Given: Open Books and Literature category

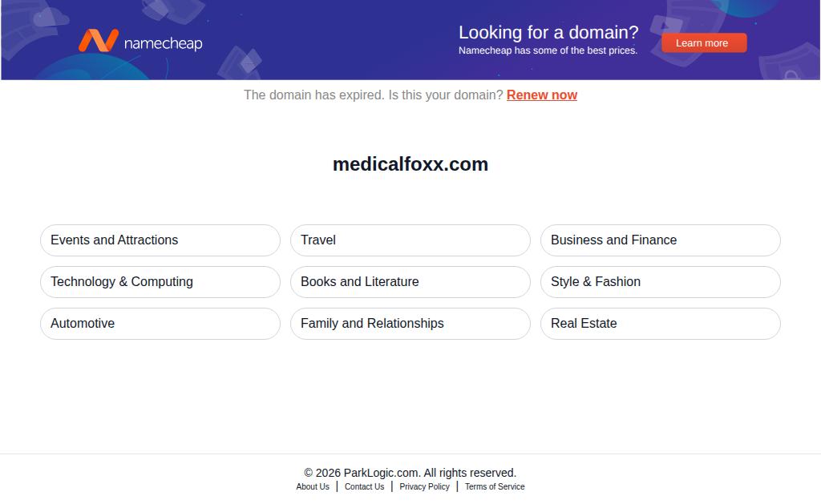Looking at the screenshot, I should coord(410,282).
